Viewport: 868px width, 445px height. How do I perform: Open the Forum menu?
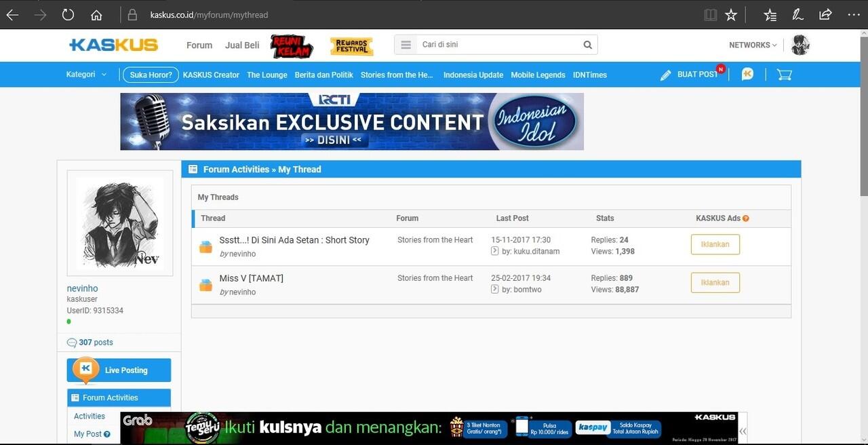(x=199, y=45)
